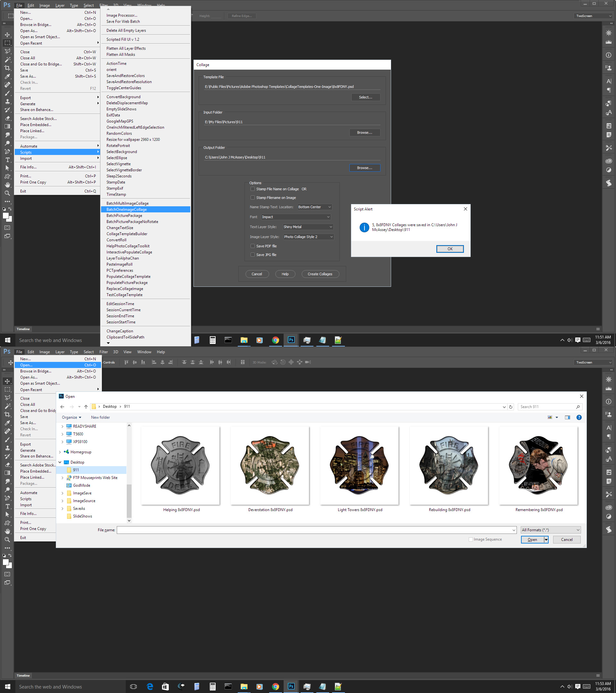Expand the ImageSave folder tree node
616x693 pixels.
coord(62,493)
